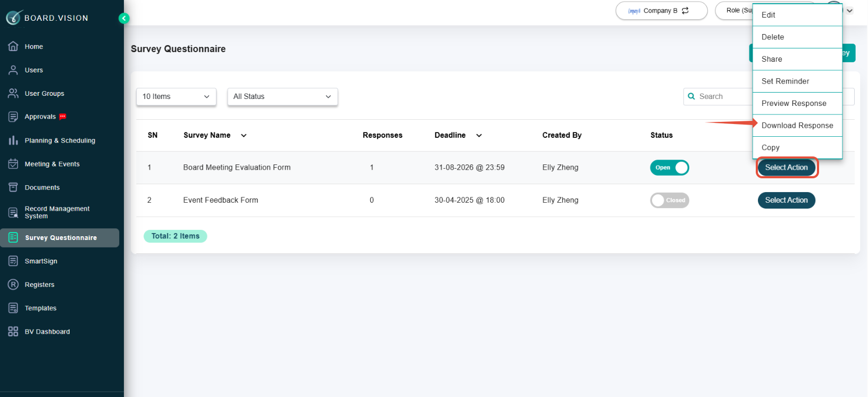Open Meeting & Events section
The width and height of the screenshot is (868, 397).
point(52,164)
